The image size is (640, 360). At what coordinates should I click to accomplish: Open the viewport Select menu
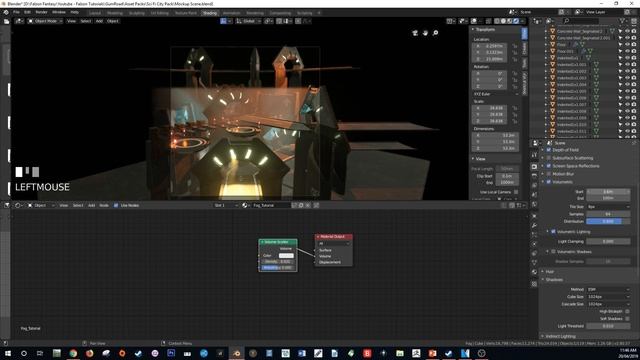[x=86, y=21]
